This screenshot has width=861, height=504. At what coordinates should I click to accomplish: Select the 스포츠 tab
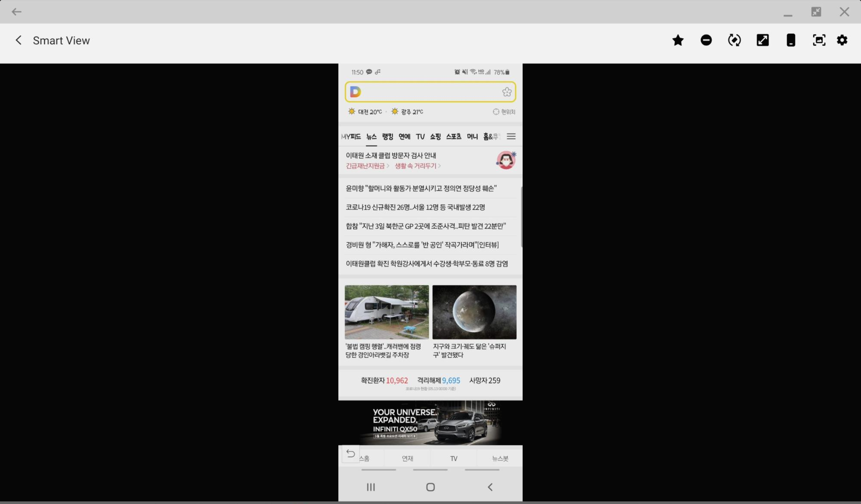pyautogui.click(x=453, y=136)
